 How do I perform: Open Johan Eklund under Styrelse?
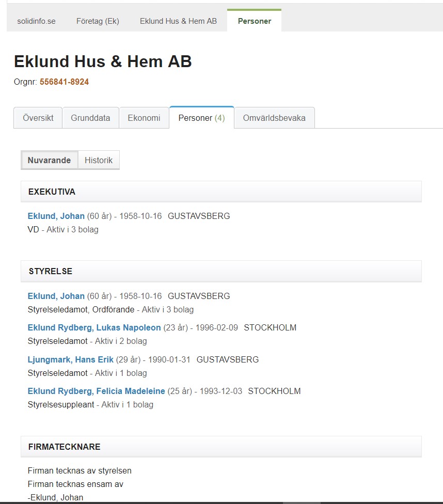pos(56,296)
